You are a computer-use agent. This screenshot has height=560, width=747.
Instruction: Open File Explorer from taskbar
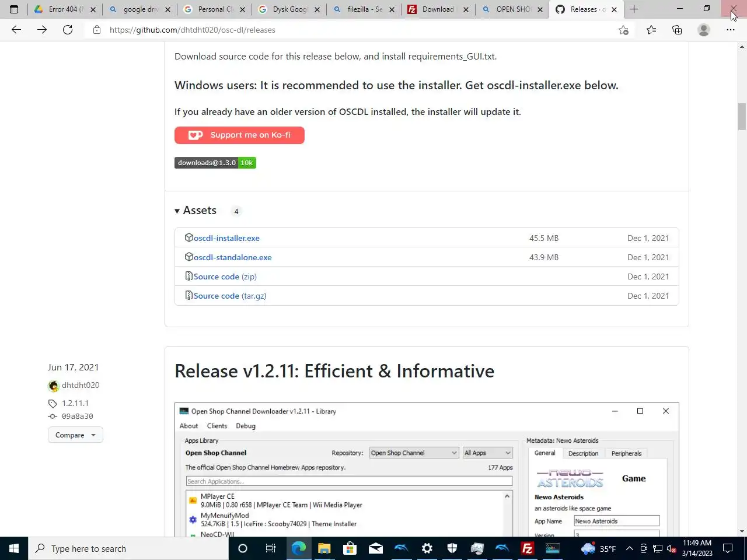[x=324, y=548]
